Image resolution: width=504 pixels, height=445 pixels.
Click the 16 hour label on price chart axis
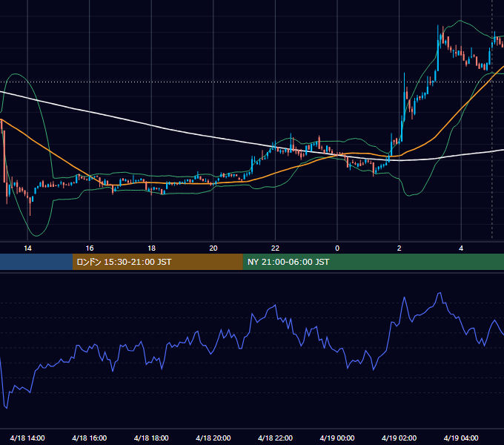tap(90, 248)
